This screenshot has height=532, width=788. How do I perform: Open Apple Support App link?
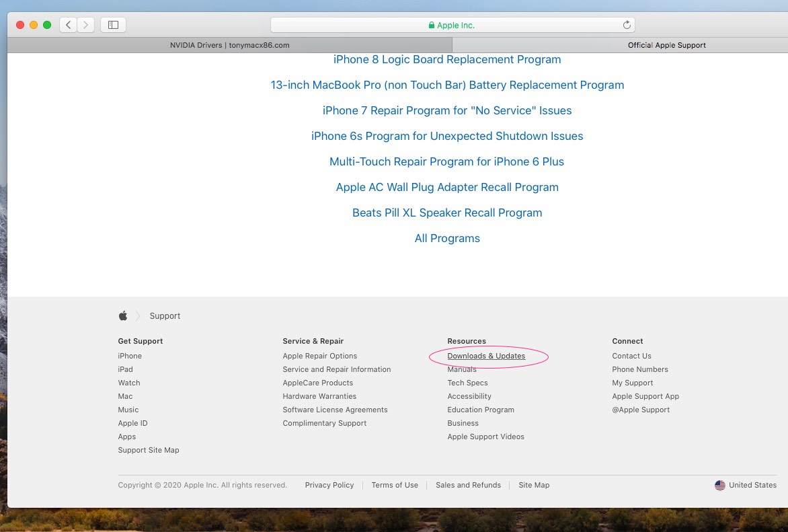click(x=645, y=396)
